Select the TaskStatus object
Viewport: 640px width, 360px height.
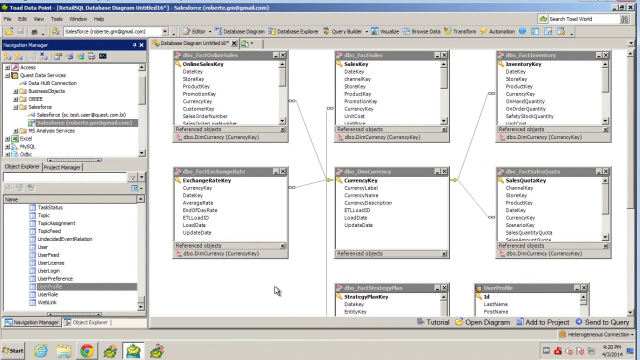tap(50, 207)
